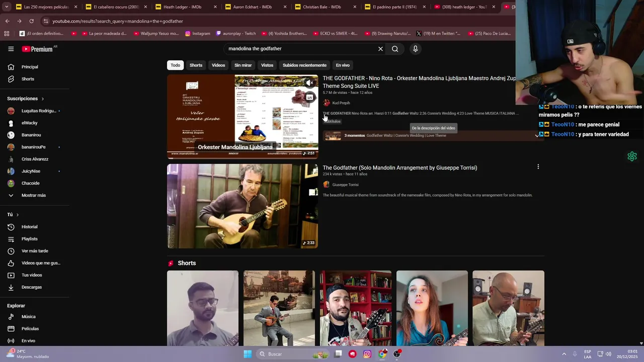644x362 pixels.
Task: Expand the Tú section
Action: coord(13,215)
